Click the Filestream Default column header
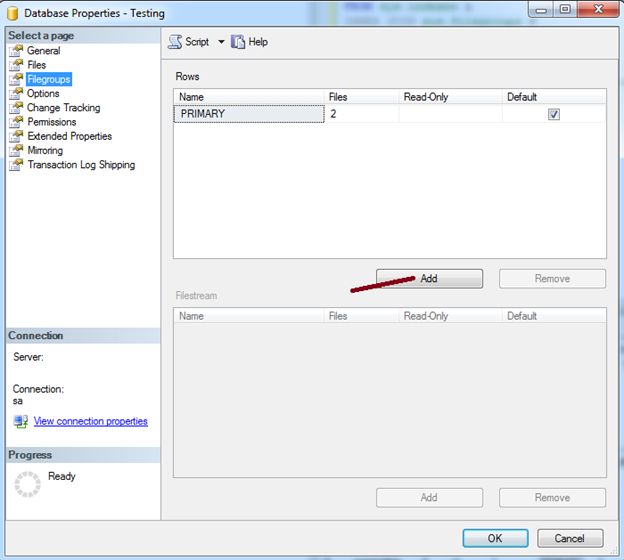 point(554,316)
